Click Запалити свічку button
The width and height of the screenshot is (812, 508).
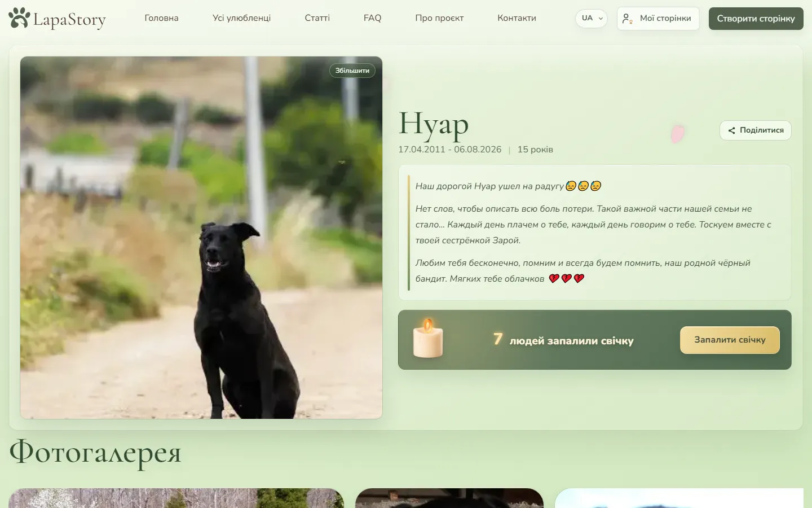tap(730, 340)
